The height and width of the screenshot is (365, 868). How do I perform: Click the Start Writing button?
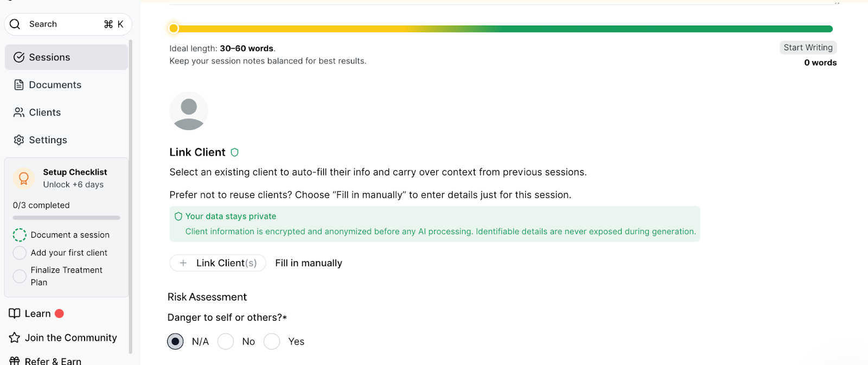pos(808,47)
